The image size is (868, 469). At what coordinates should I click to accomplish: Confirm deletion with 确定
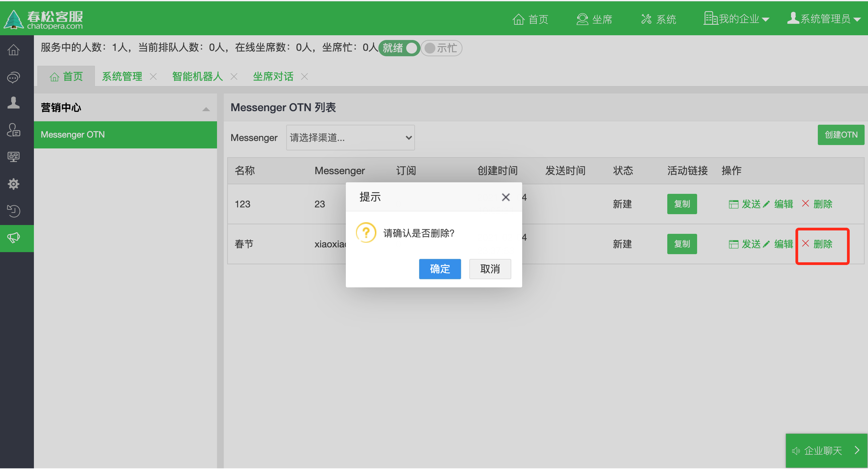click(440, 269)
